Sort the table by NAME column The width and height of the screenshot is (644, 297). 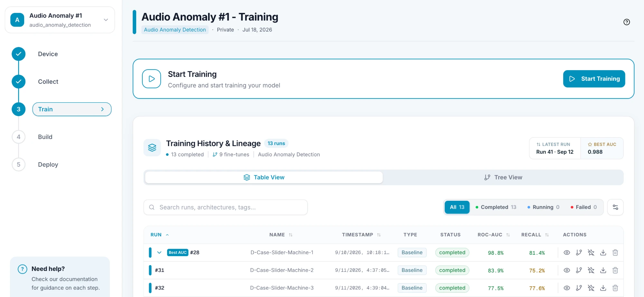tap(281, 235)
